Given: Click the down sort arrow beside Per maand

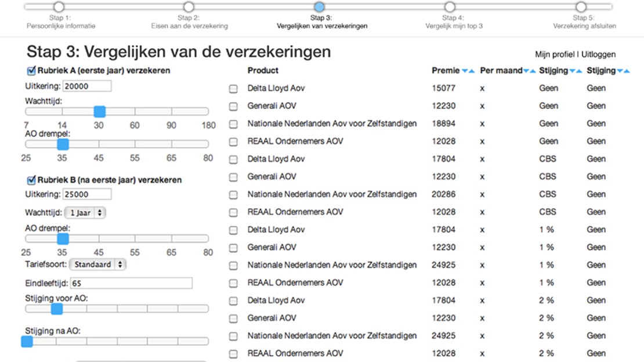Looking at the screenshot, I should [526, 71].
